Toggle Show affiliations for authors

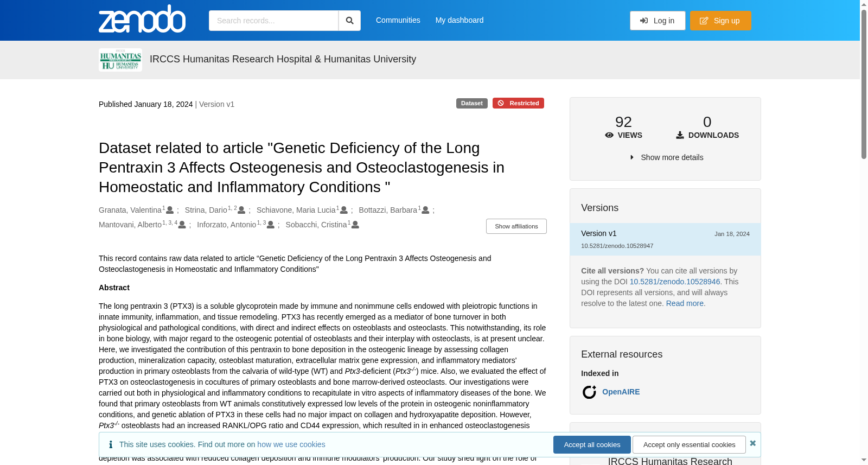click(516, 226)
